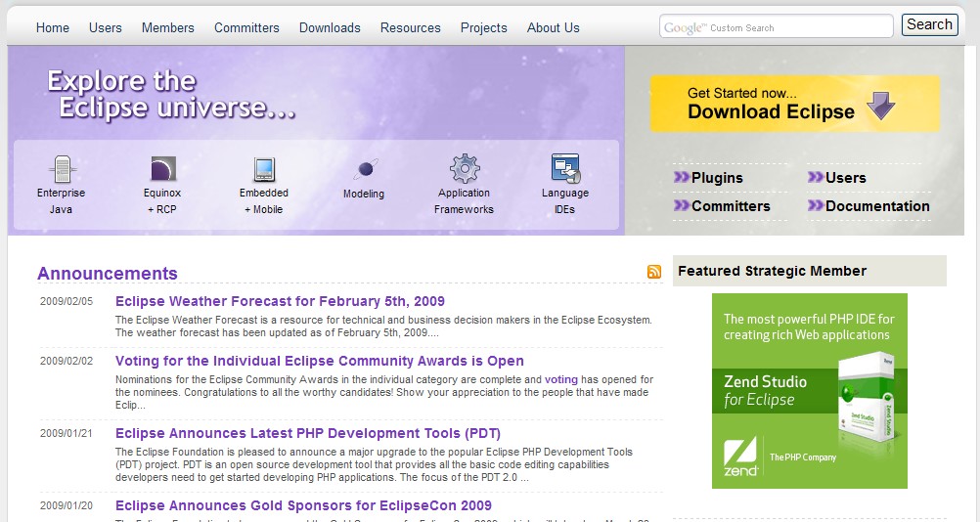Image resolution: width=980 pixels, height=522 pixels.
Task: Click the Download Eclipse yellow button
Action: pos(794,104)
